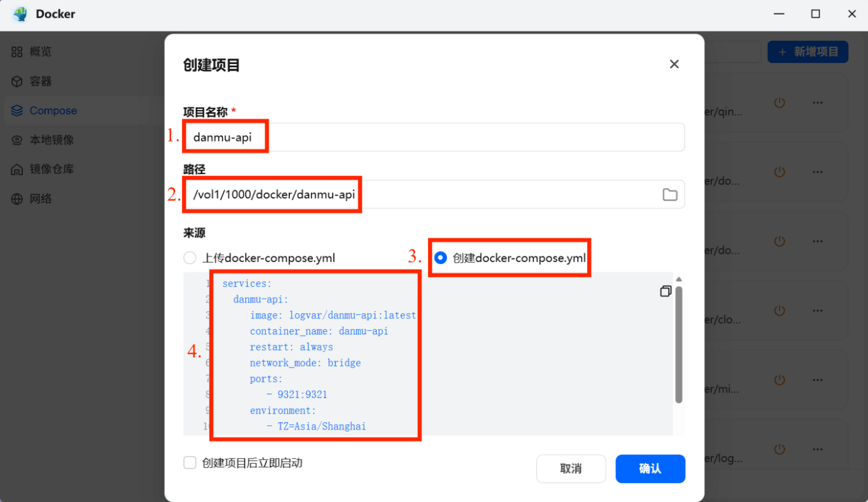Open 本地镜像 via its eye-stack icon
Screen dimensions: 868x502
coord(16,140)
